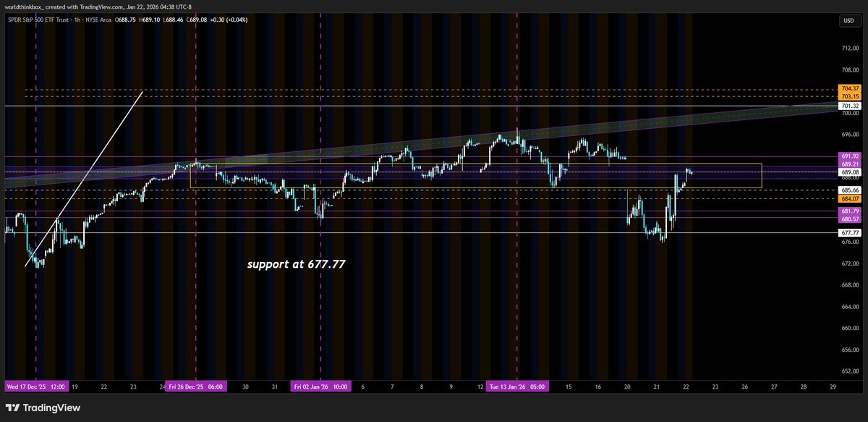Click the 712.00 price axis value
The image size is (868, 422).
tap(849, 48)
